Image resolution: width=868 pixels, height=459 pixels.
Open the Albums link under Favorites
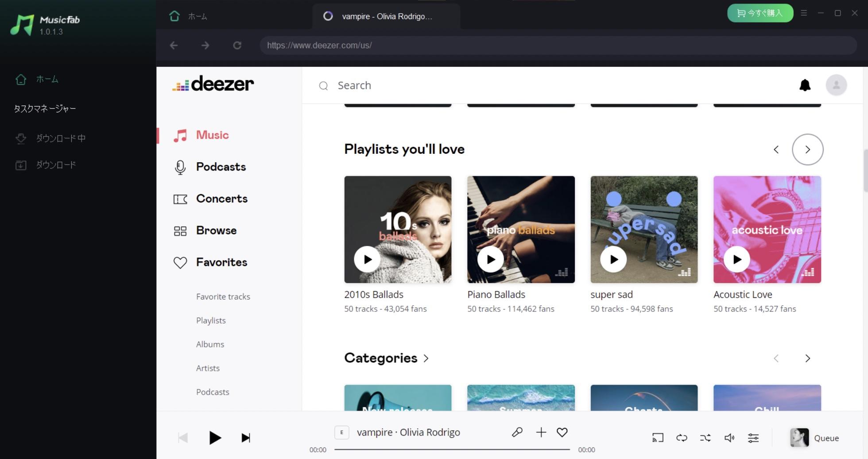[x=210, y=345]
